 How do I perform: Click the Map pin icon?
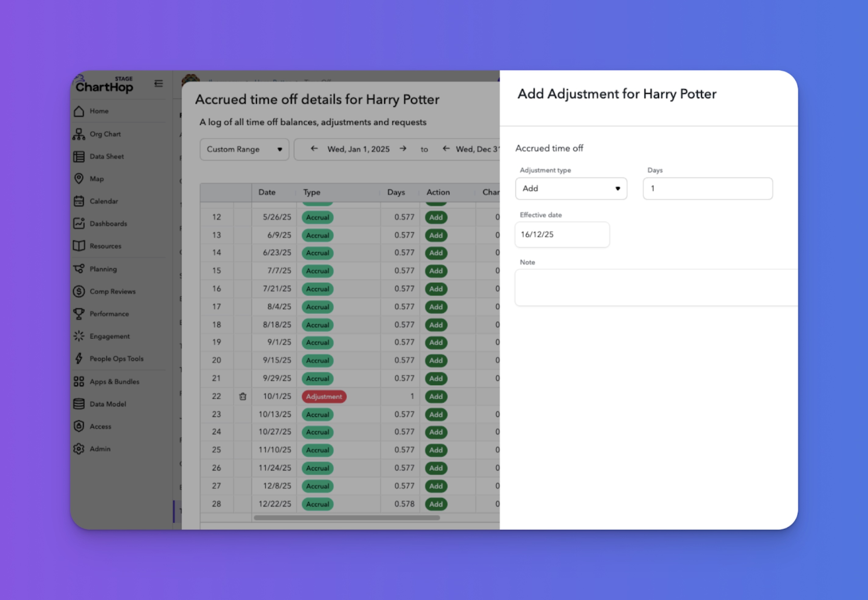pyautogui.click(x=79, y=179)
